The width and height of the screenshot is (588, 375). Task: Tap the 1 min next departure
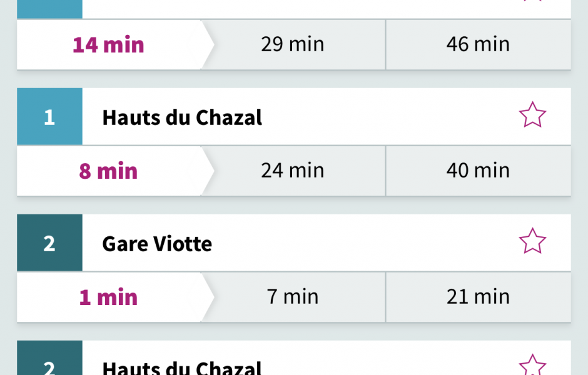coord(109,297)
